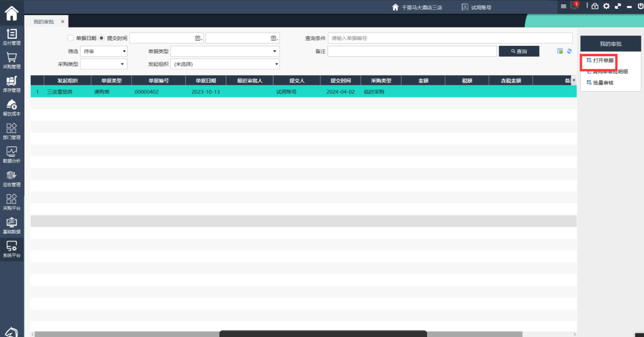This screenshot has width=644, height=337.
Task: Open 应付管理 in the sidebar
Action: coord(12,37)
